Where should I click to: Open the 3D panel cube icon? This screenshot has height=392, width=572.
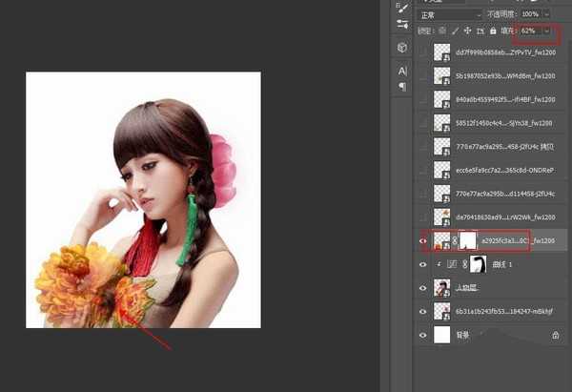click(403, 48)
